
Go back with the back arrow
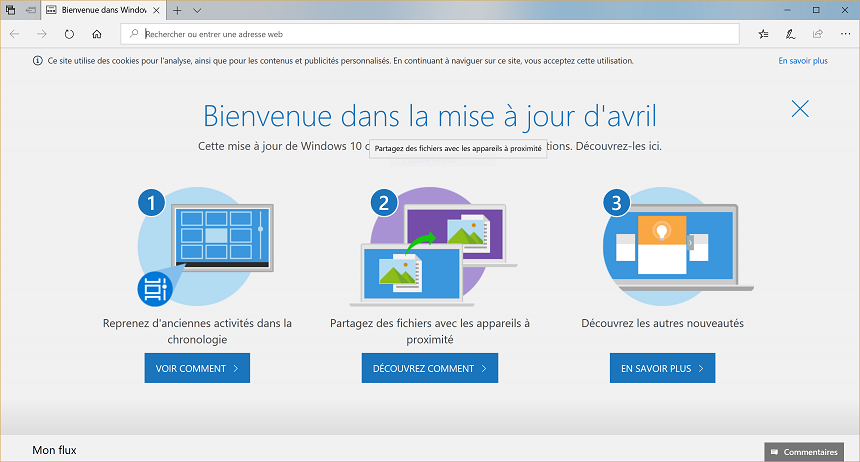pos(15,34)
